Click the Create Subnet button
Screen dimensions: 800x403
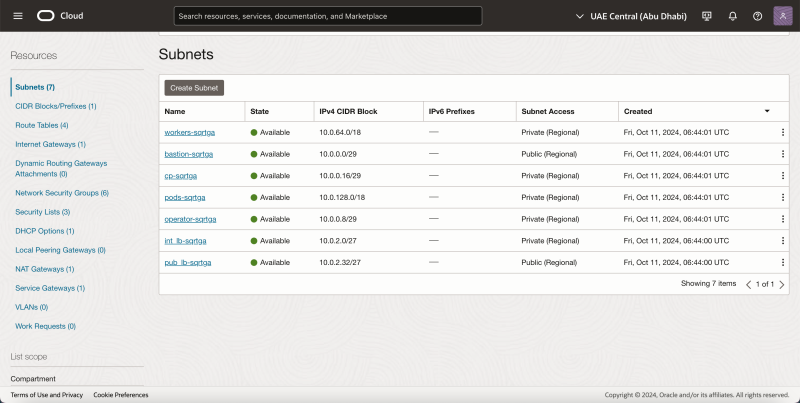pos(194,88)
